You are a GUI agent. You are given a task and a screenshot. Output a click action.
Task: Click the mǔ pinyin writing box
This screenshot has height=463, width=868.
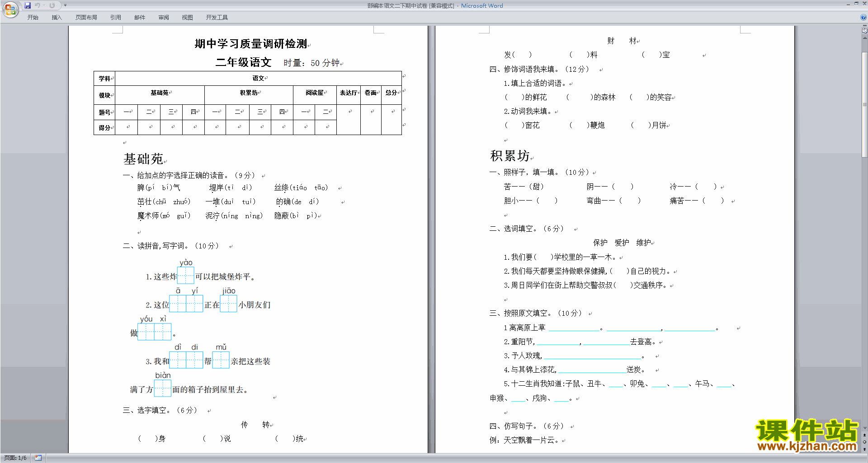(x=221, y=360)
